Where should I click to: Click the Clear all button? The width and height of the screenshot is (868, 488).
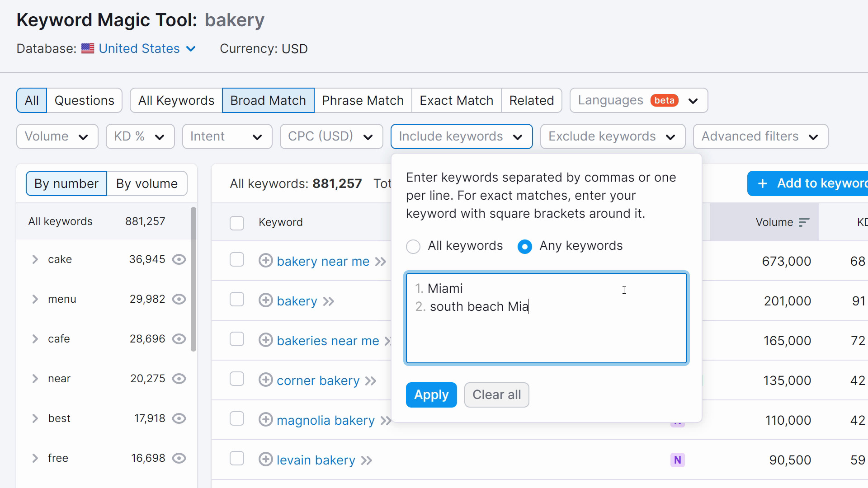tap(496, 394)
